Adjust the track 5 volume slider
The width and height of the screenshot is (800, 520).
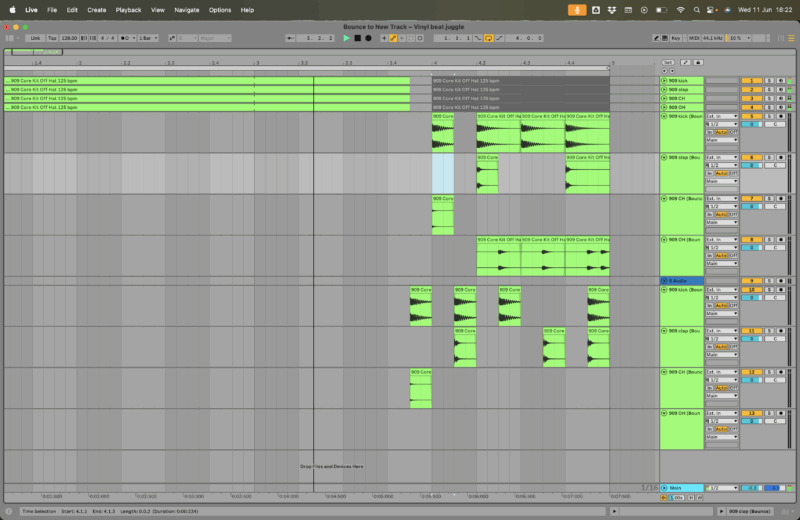(x=750, y=124)
